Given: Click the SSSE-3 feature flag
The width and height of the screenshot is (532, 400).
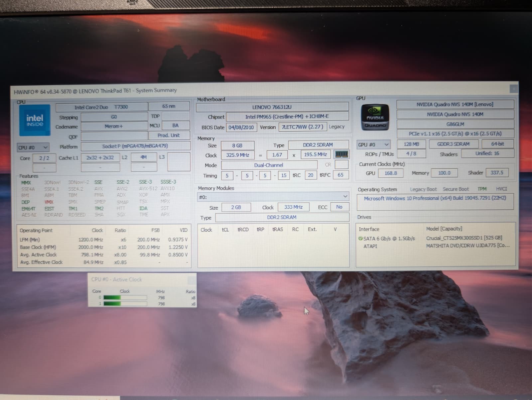Looking at the screenshot, I should pos(168,182).
